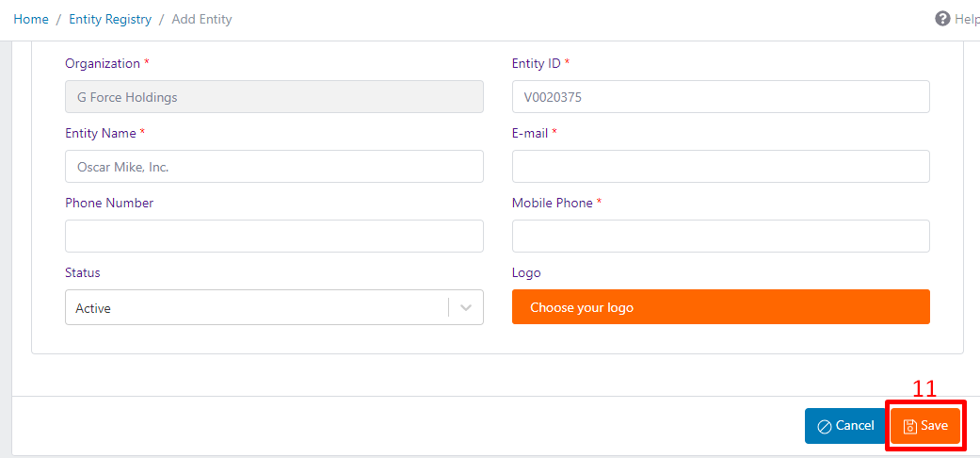Click the Choose your logo button
Image resolution: width=980 pixels, height=458 pixels.
pyautogui.click(x=720, y=306)
